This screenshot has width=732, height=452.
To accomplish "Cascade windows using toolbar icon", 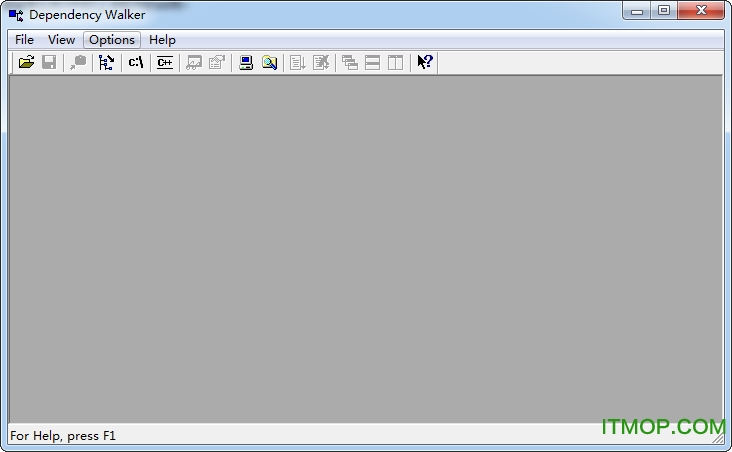I will point(350,62).
